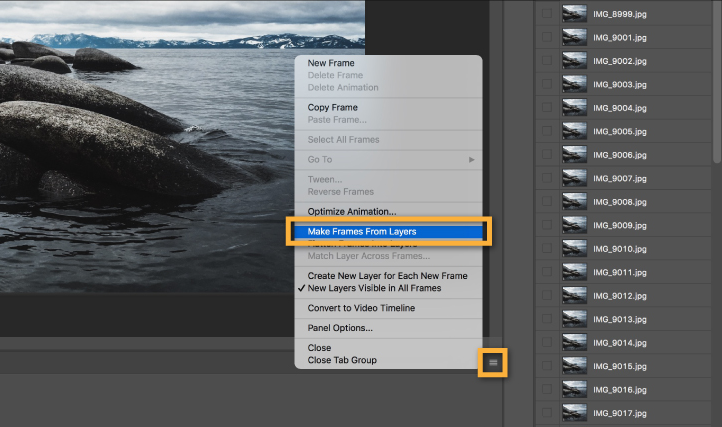Screen dimensions: 722x427
Task: Click the timeline panel menu icon
Action: pos(492,362)
